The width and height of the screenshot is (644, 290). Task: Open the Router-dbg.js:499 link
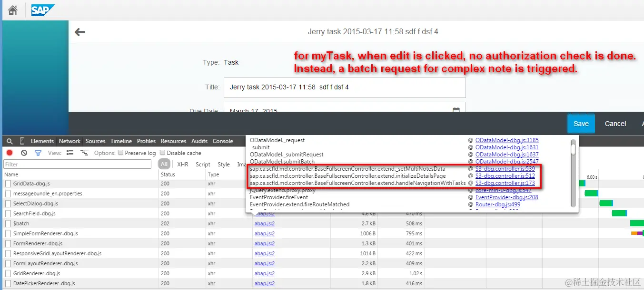click(x=498, y=204)
